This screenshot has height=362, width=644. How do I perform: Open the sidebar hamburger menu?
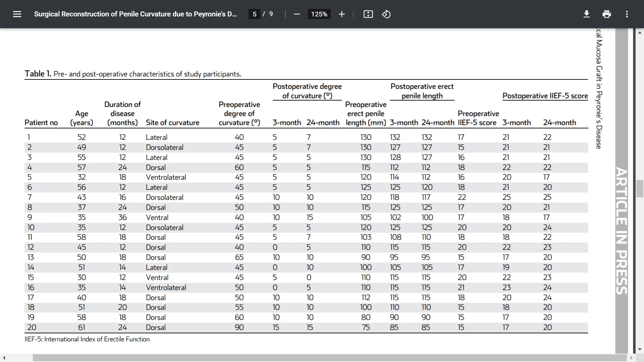coord(17,14)
